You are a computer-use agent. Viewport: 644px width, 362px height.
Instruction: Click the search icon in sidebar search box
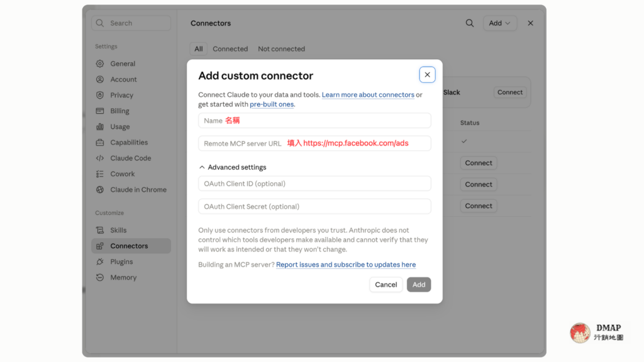click(100, 23)
